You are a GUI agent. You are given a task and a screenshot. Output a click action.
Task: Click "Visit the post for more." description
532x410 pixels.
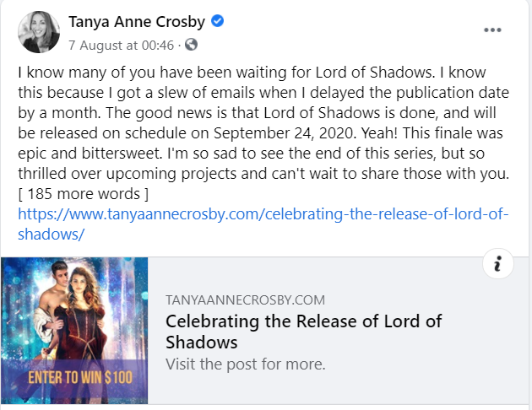click(245, 364)
